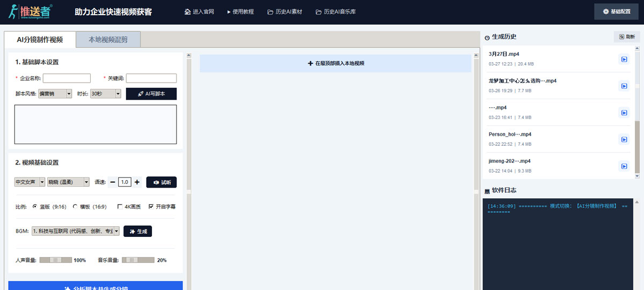
Task: Open 脚本风格 dropdown showing 偏营销
Action: [x=55, y=93]
